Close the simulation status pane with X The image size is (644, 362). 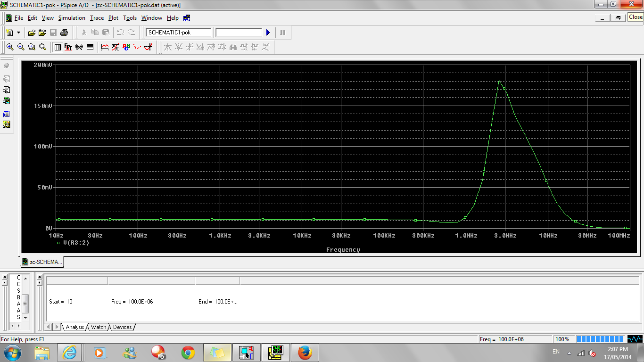(40, 277)
